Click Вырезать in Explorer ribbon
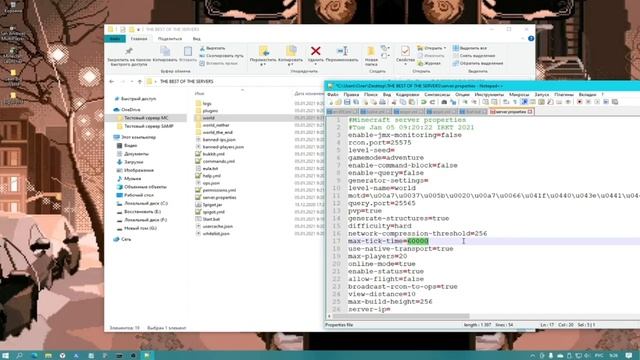This screenshot has height=360, width=640. [x=212, y=48]
